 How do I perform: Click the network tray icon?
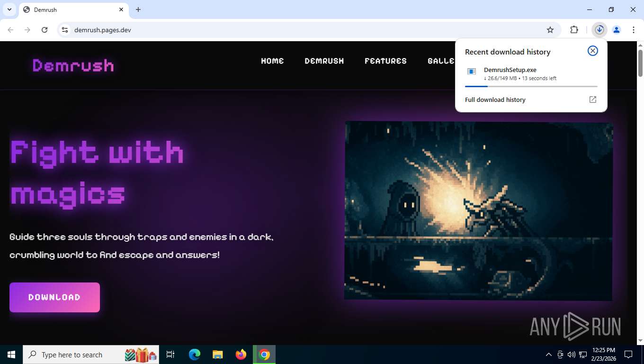click(583, 355)
